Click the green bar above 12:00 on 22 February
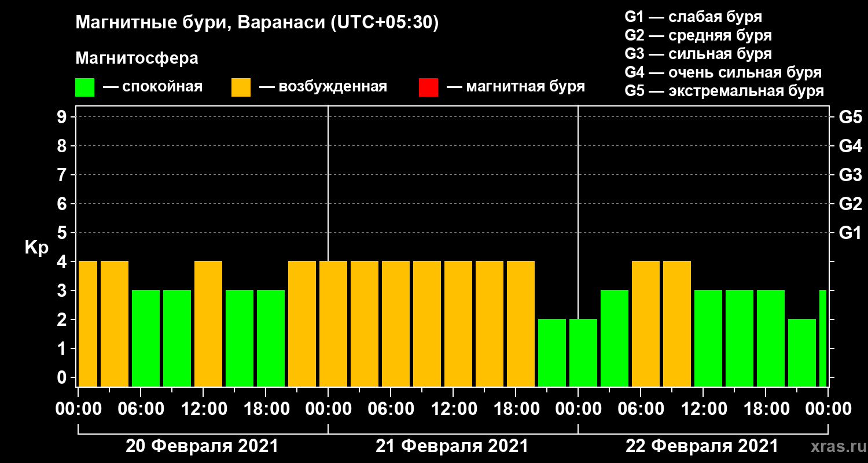868x463 pixels. click(708, 338)
